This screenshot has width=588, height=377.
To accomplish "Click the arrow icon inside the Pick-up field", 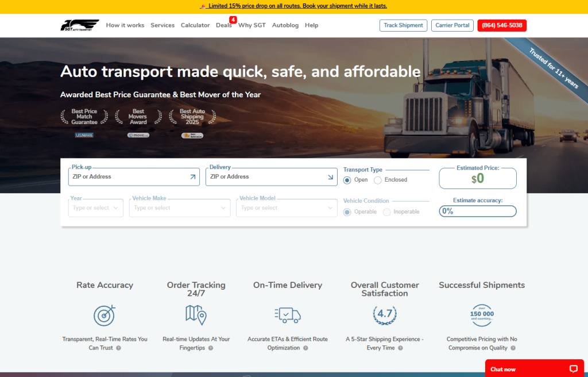I will 194,177.
